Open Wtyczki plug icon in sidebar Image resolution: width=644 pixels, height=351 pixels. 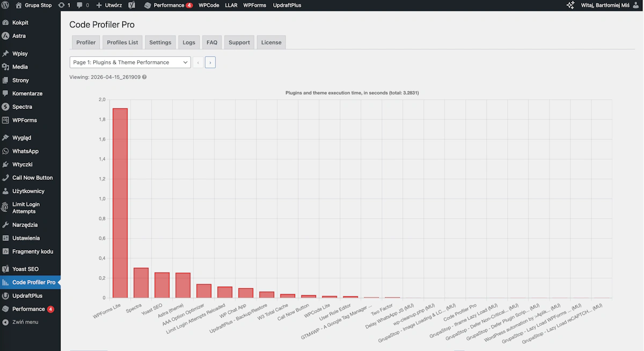click(5, 164)
